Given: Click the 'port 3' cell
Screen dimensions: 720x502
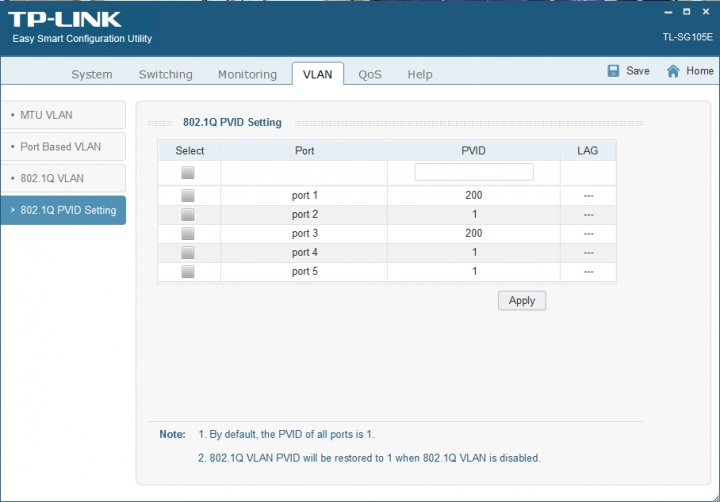Looking at the screenshot, I should [x=304, y=234].
